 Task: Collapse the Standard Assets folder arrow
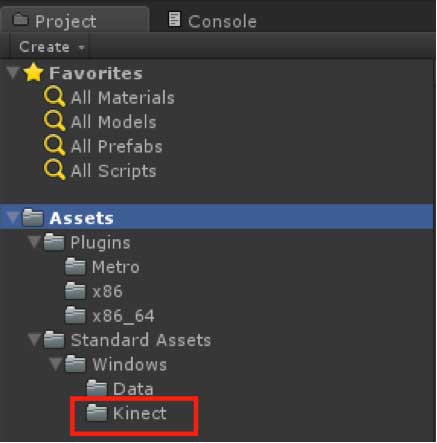[x=34, y=340]
